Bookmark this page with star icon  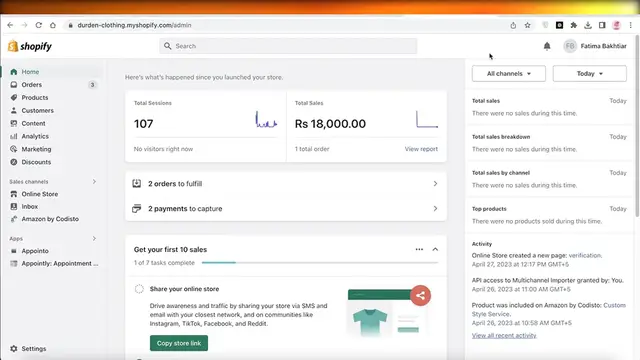click(x=527, y=25)
